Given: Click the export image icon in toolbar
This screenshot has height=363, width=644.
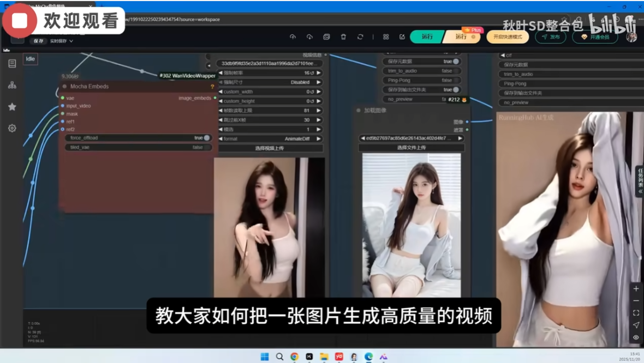Looking at the screenshot, I should click(326, 35).
